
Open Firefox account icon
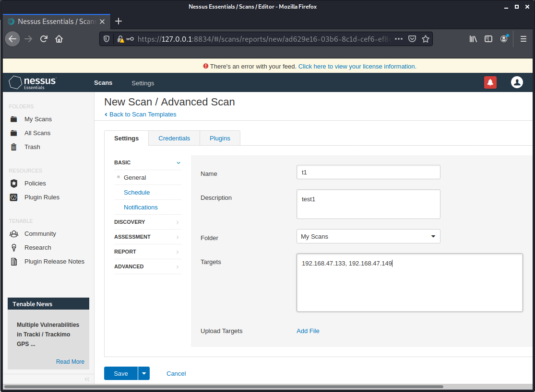click(504, 39)
